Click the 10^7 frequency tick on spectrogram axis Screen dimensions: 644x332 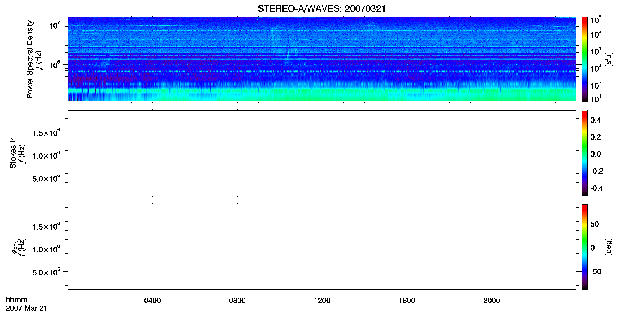tap(55, 25)
